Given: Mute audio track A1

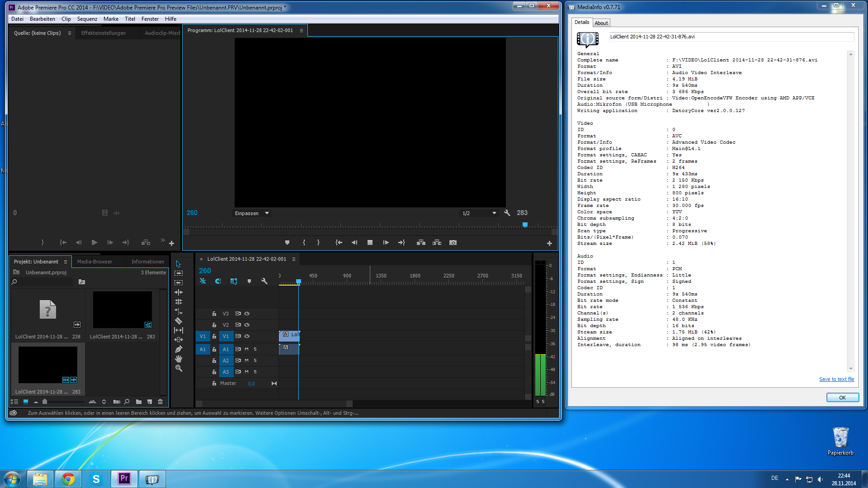Looking at the screenshot, I should click(x=246, y=349).
